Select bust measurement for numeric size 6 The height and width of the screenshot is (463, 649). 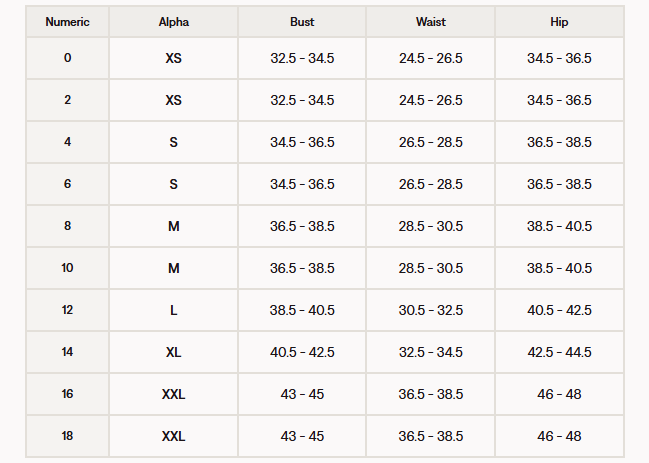[302, 184]
